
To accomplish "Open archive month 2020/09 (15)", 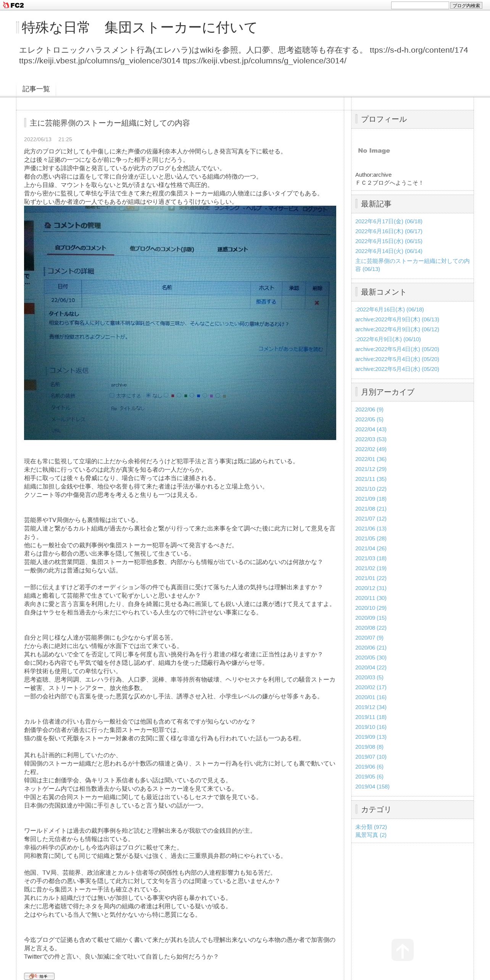I will click(x=371, y=618).
